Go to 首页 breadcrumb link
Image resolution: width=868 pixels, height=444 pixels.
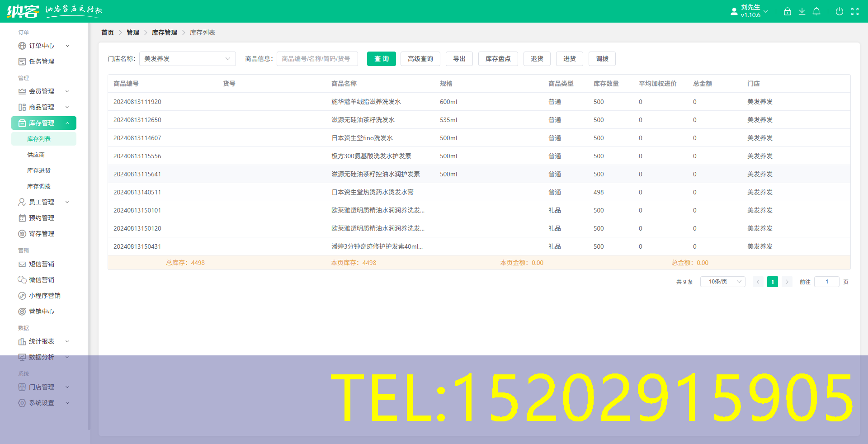click(x=108, y=33)
